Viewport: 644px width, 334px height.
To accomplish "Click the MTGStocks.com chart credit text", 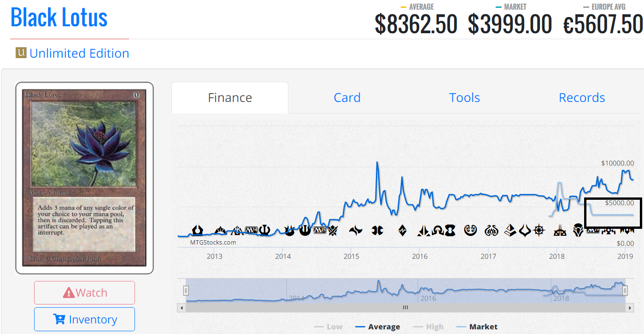I will (x=213, y=242).
